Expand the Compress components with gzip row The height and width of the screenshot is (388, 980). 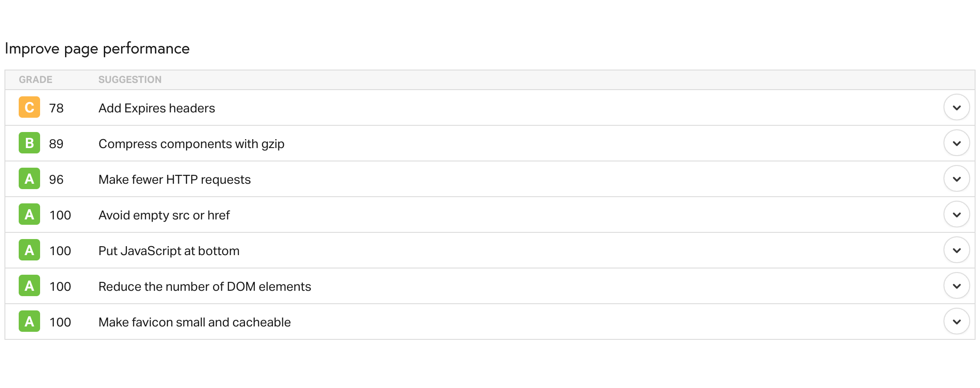[x=956, y=143]
